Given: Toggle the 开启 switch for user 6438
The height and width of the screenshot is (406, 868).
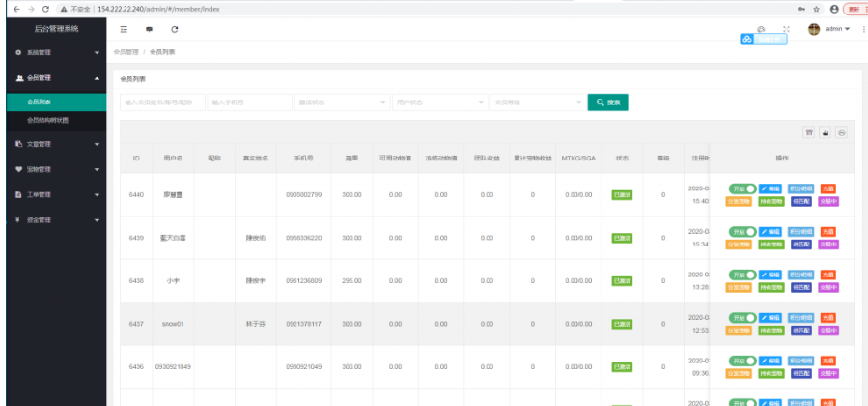Looking at the screenshot, I should point(742,275).
